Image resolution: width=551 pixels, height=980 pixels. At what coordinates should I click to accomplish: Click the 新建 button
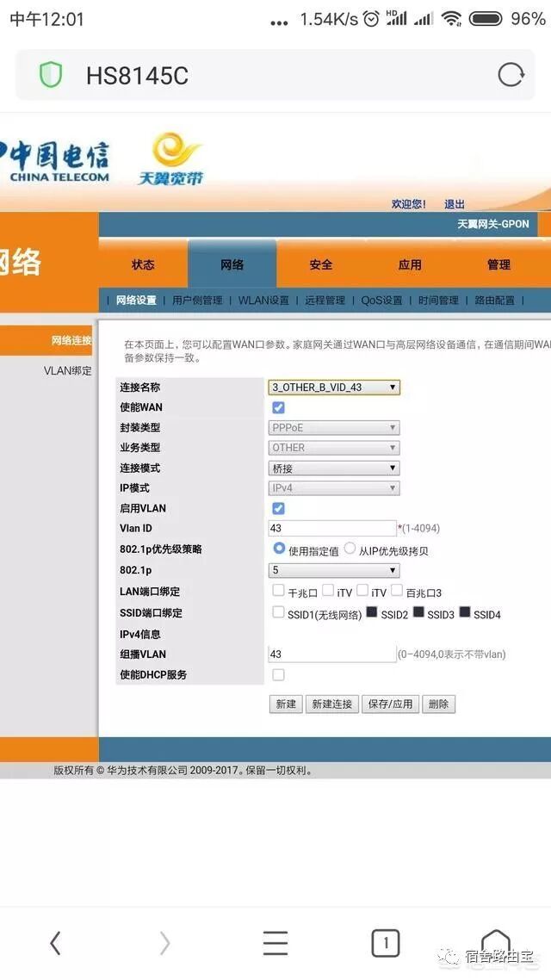pyautogui.click(x=286, y=704)
